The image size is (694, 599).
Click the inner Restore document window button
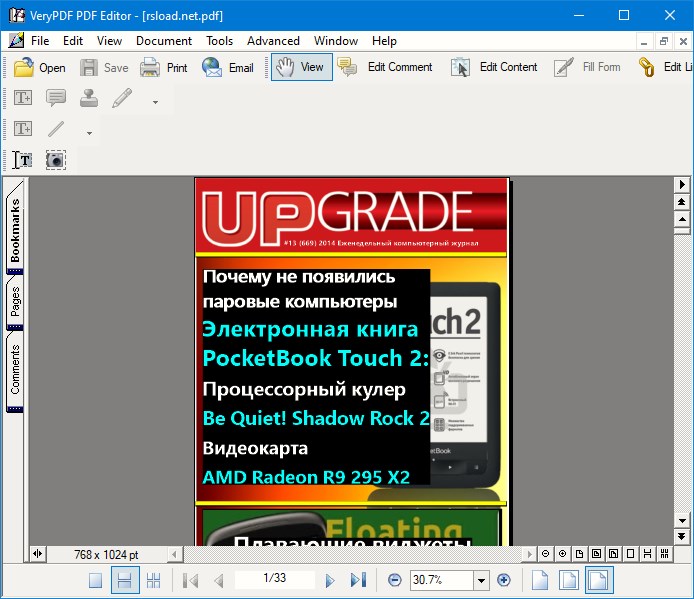point(663,42)
